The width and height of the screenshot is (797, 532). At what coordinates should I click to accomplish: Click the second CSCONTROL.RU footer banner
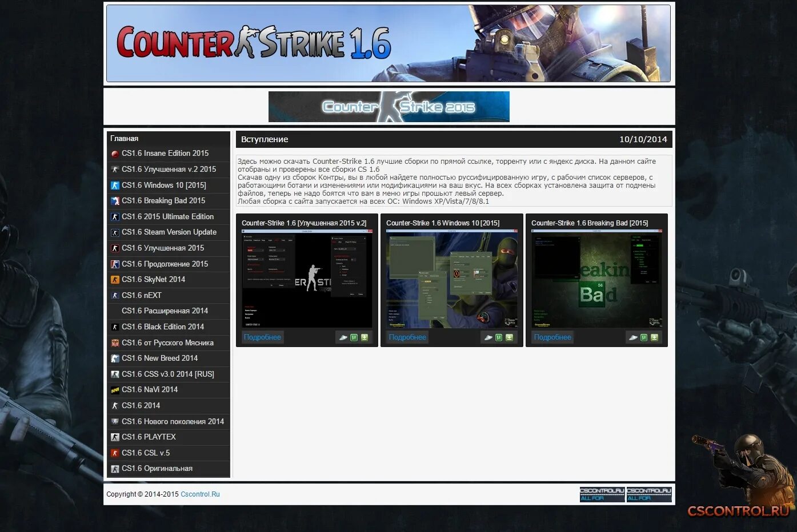649,494
